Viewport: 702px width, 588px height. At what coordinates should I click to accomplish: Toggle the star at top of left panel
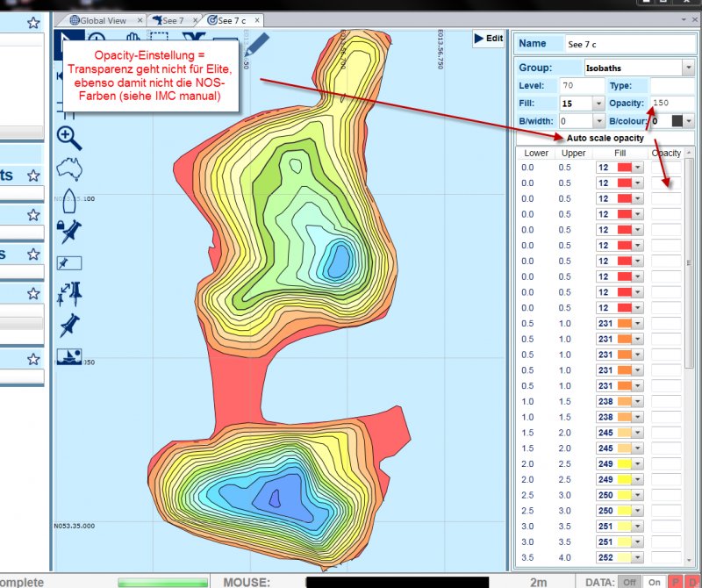[x=33, y=24]
